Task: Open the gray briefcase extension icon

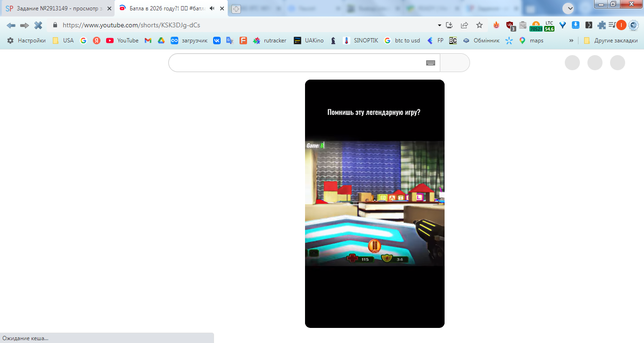Action: pos(523,25)
